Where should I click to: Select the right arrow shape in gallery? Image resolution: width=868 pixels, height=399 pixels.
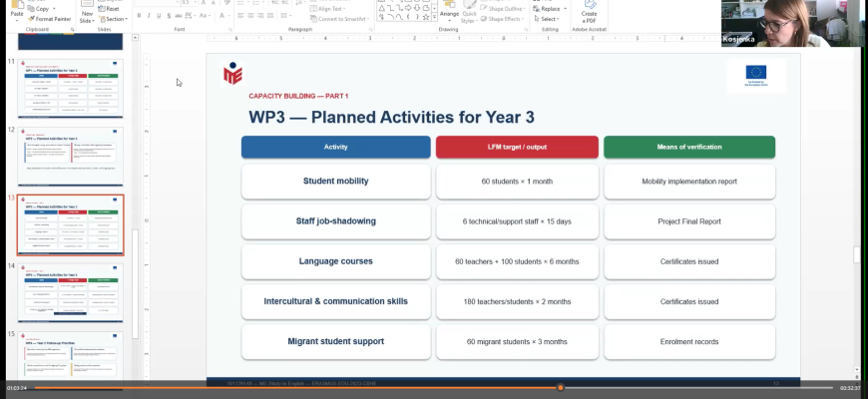(408, 8)
